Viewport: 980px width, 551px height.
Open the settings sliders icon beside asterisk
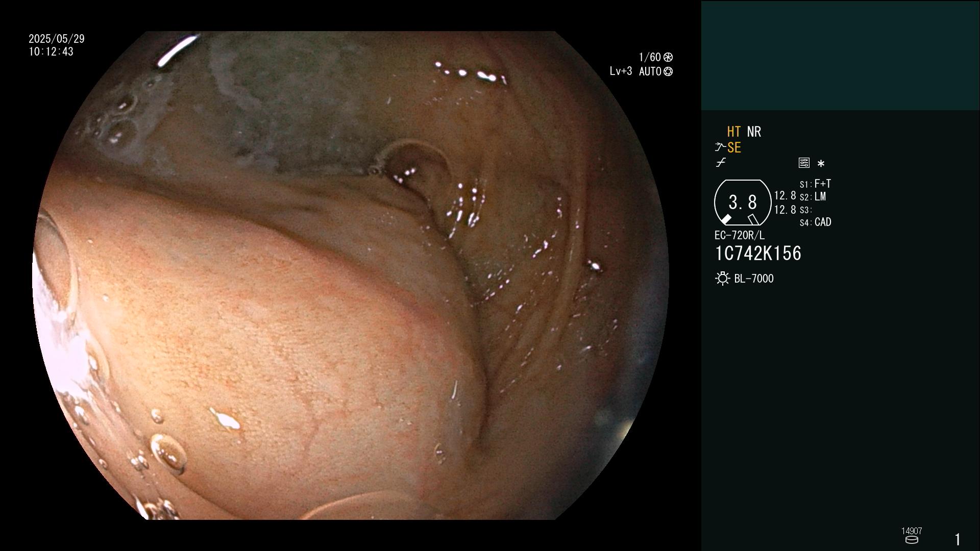[x=804, y=163]
